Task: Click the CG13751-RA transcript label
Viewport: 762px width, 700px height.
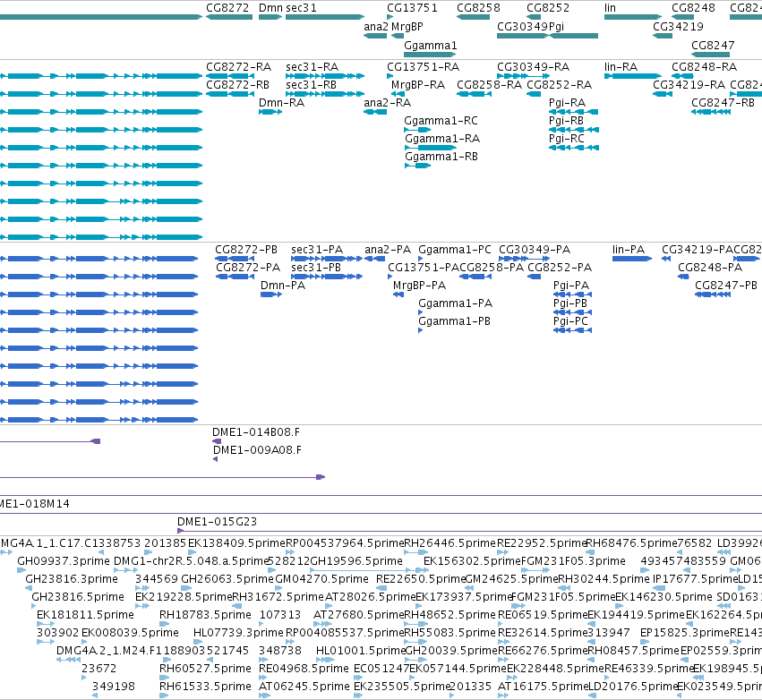Action: pyautogui.click(x=423, y=66)
